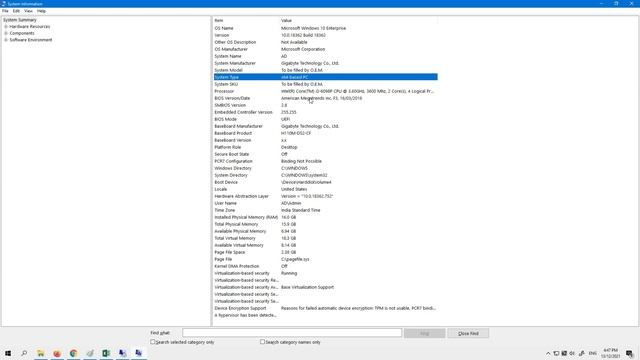The image size is (640, 360).
Task: Select the System Model row
Action: click(x=325, y=70)
